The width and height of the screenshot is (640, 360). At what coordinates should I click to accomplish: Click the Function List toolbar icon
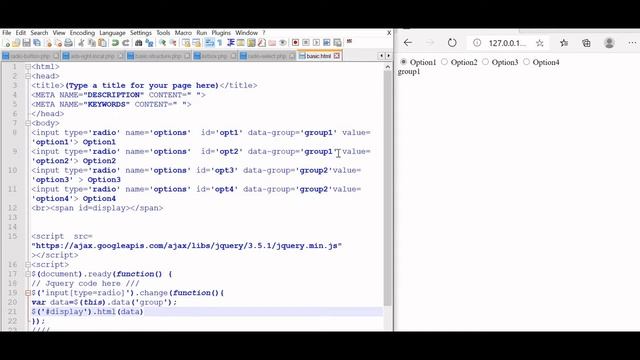coord(262,42)
